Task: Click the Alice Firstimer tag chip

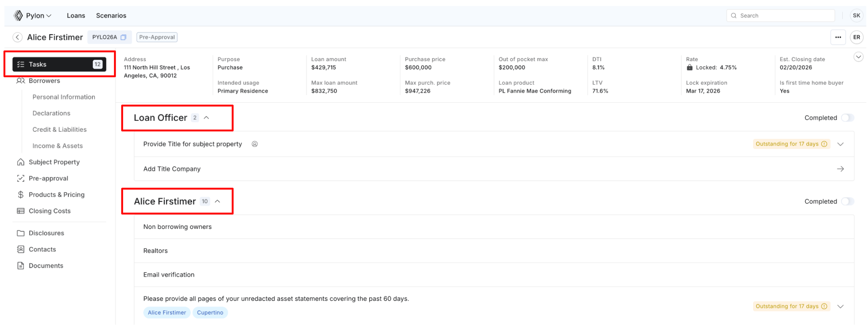Action: pyautogui.click(x=167, y=313)
